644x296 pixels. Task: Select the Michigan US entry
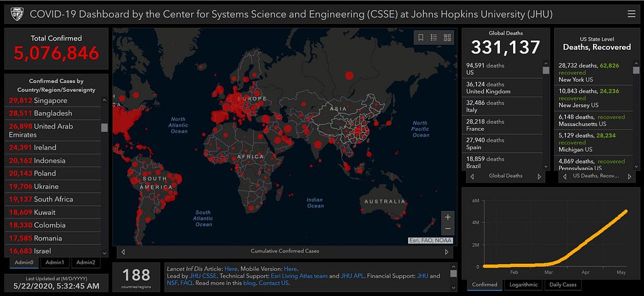click(x=594, y=142)
